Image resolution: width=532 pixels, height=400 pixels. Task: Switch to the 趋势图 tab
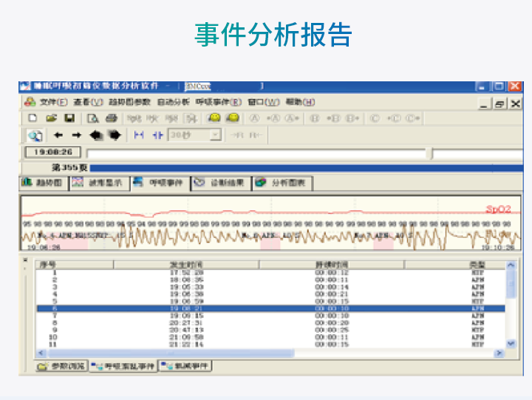point(44,183)
